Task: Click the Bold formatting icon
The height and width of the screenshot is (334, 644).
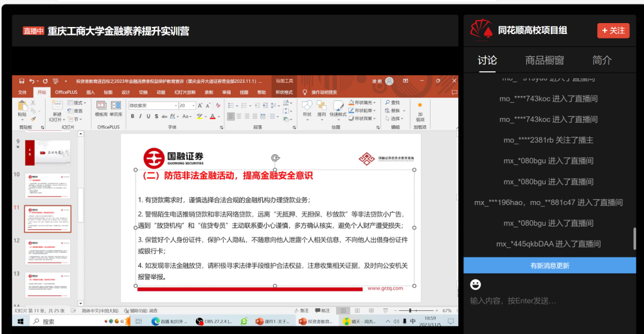Action: coord(132,116)
